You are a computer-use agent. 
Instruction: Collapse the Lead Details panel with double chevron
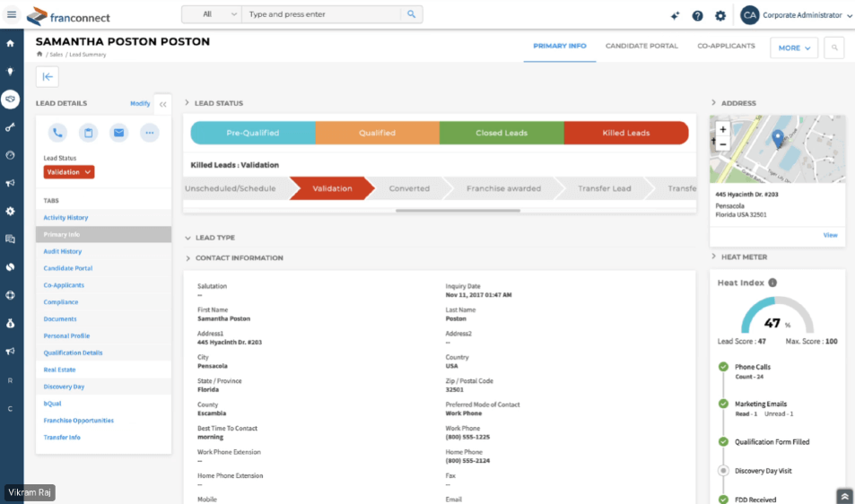(162, 104)
